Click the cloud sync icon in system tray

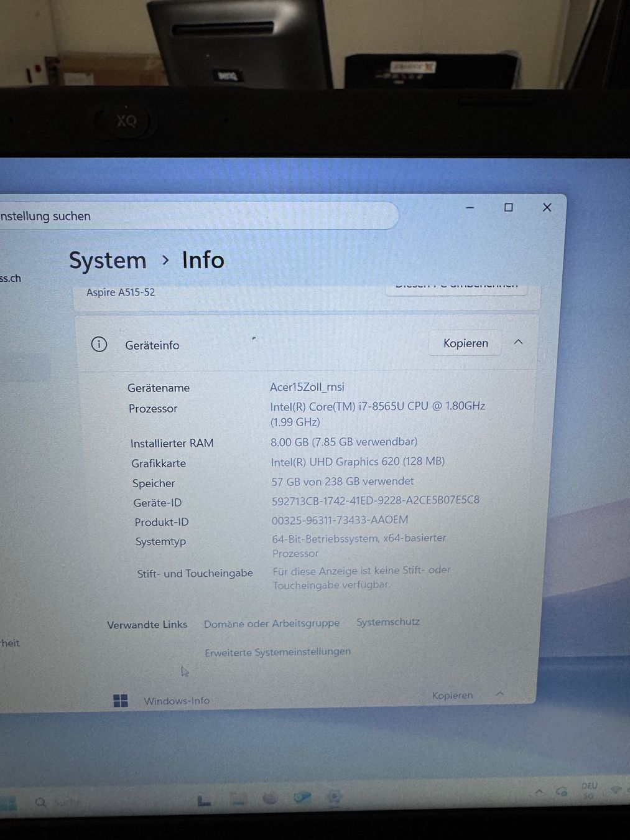pos(562,791)
